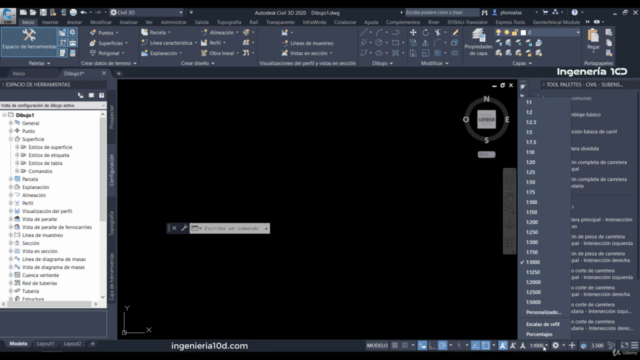Viewport: 640px width, 360px height.
Task: Collapse the Superficie node in settings tree
Action: pos(11,139)
